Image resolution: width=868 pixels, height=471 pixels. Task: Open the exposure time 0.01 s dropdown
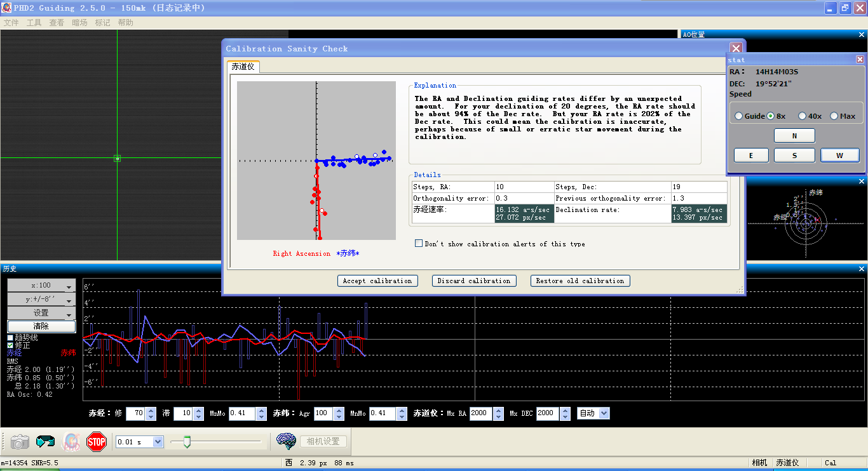point(158,442)
